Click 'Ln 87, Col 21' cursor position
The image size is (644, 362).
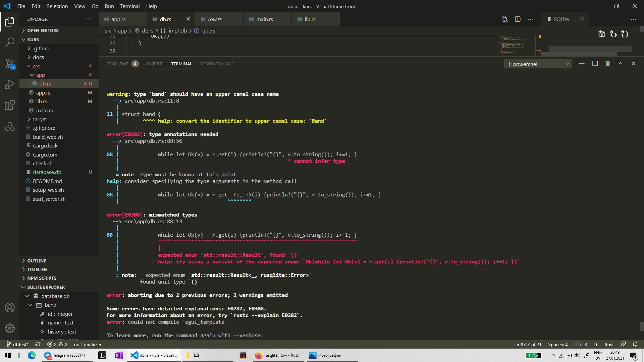coord(528,345)
